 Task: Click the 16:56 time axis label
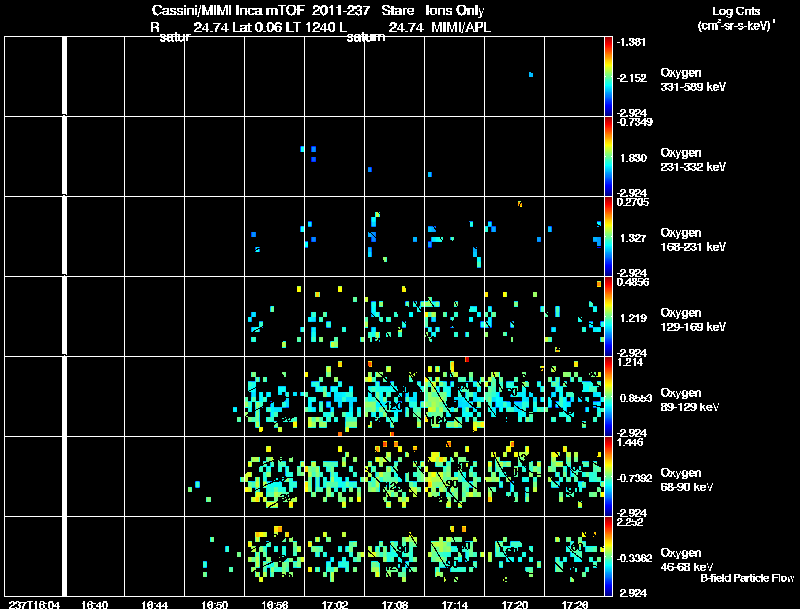point(274,604)
